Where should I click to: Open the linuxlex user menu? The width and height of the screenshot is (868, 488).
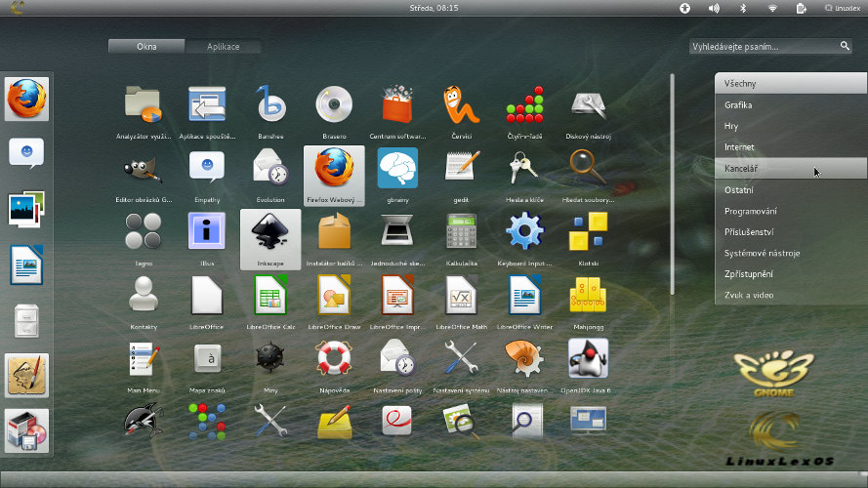pyautogui.click(x=843, y=8)
